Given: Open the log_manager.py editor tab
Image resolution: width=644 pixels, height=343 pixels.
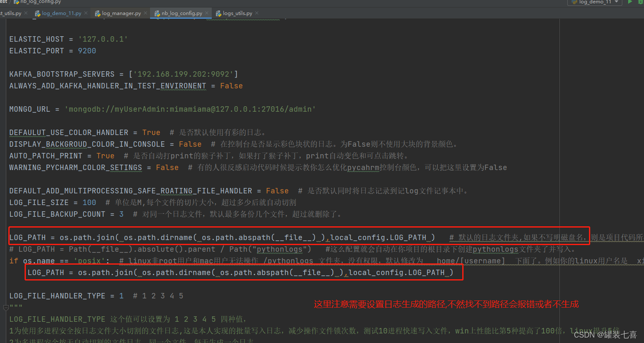Looking at the screenshot, I should [x=121, y=13].
